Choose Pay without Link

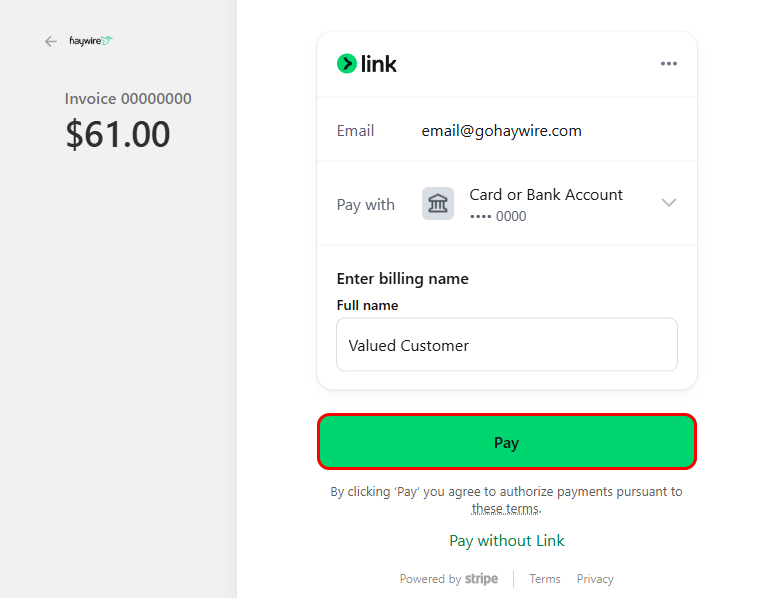click(507, 541)
